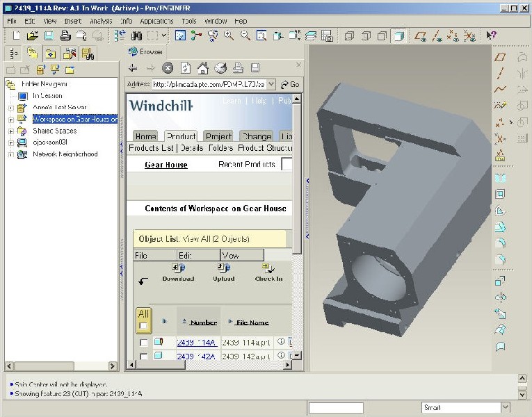Image resolution: width=532 pixels, height=417 pixels.
Task: Open the Folder Browser navigator tab
Action: [33, 54]
